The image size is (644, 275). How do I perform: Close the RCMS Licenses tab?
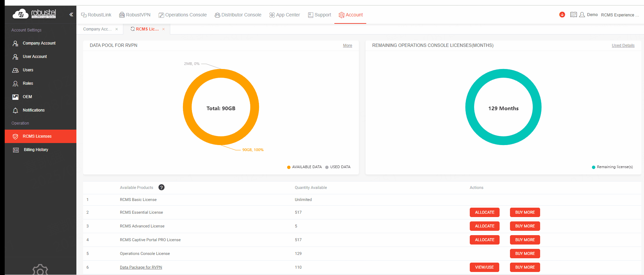(x=164, y=29)
